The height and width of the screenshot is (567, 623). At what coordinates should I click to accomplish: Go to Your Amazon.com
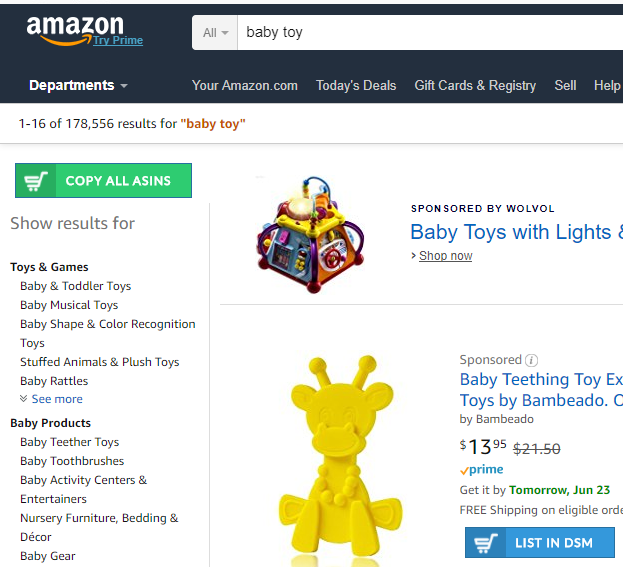coord(245,85)
